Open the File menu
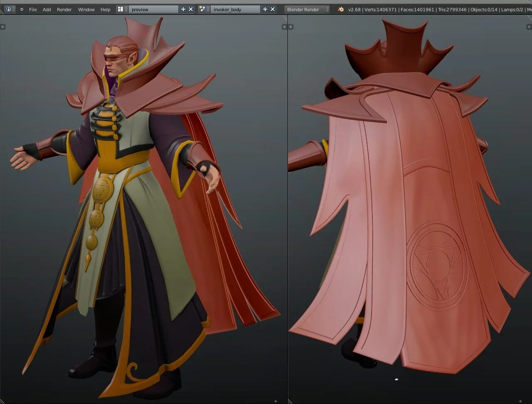532x404 pixels. 33,9
